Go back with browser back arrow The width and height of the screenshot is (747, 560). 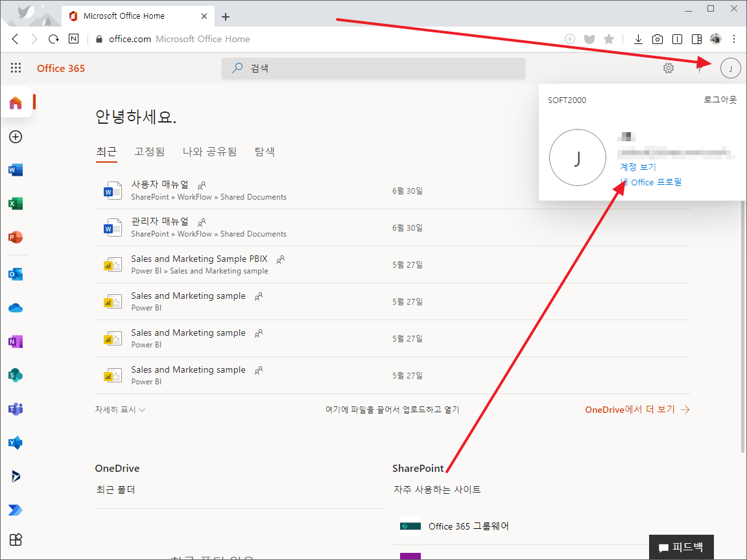[x=16, y=39]
